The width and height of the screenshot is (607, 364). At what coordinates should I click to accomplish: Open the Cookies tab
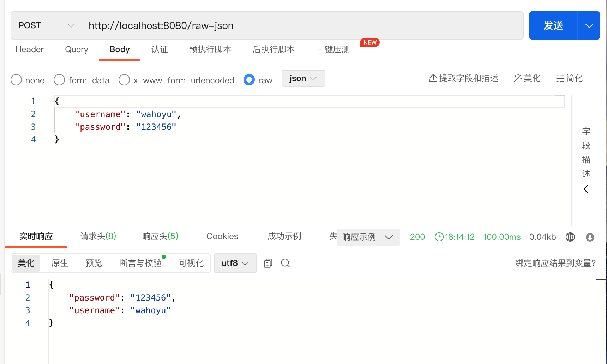point(222,236)
